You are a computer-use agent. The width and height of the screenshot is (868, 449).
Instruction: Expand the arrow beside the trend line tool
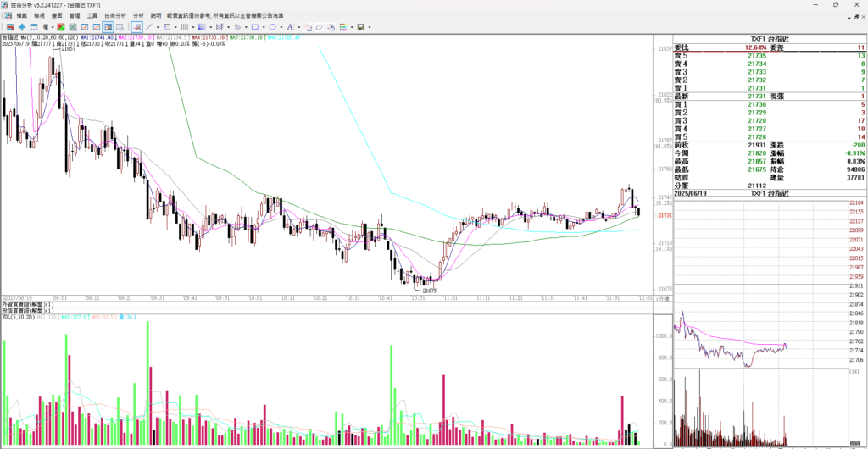tap(158, 26)
